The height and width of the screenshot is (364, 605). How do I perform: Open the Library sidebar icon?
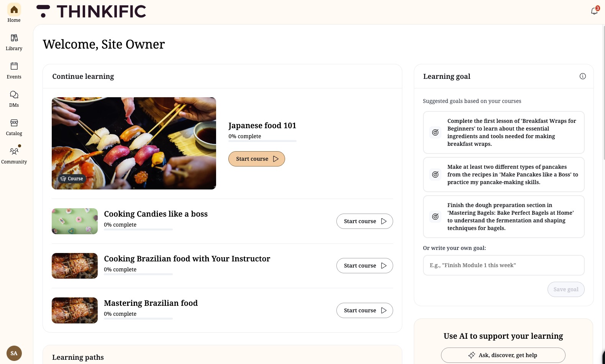[14, 38]
